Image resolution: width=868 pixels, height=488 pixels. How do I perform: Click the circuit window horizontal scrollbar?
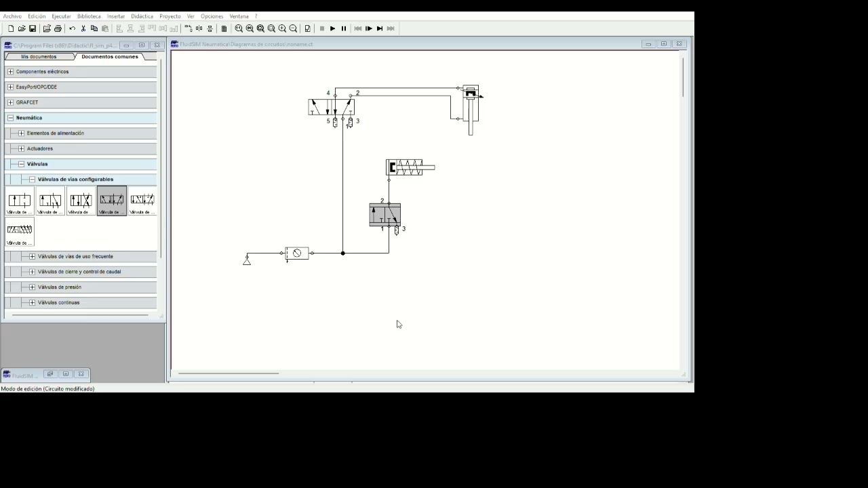pyautogui.click(x=229, y=373)
